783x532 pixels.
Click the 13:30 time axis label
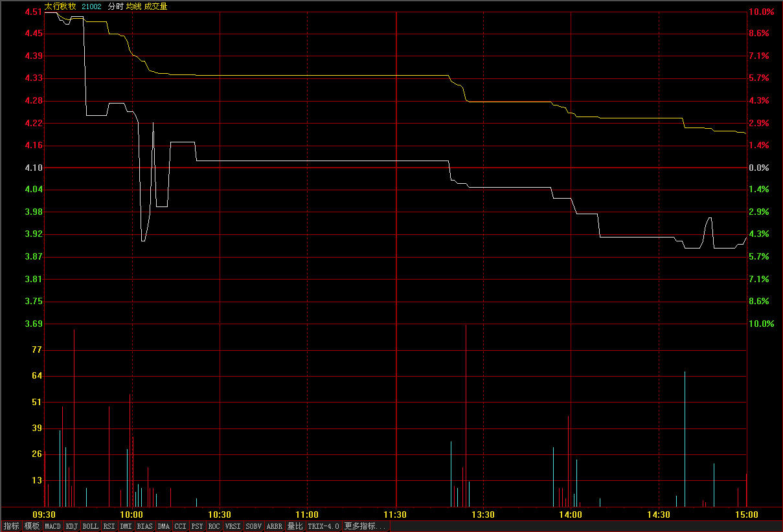(x=483, y=515)
